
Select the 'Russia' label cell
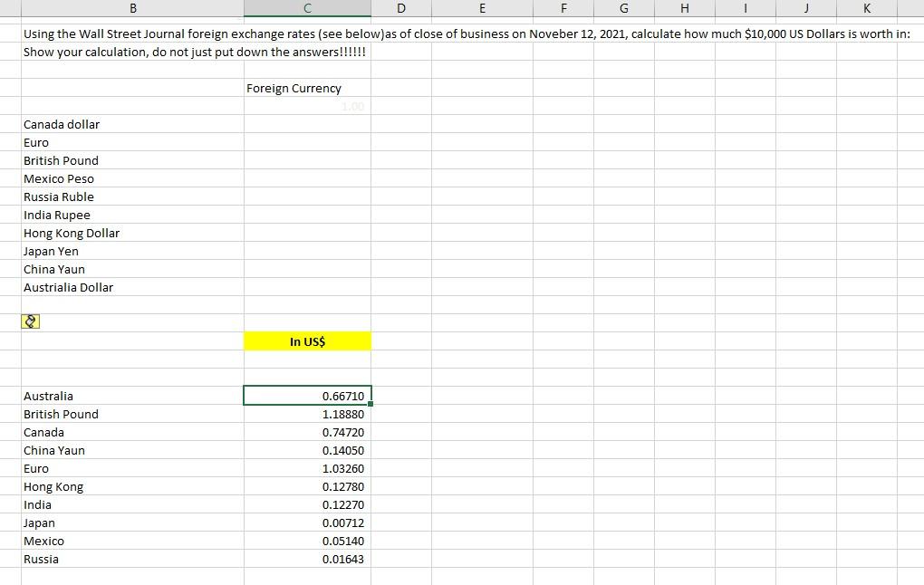(x=132, y=559)
